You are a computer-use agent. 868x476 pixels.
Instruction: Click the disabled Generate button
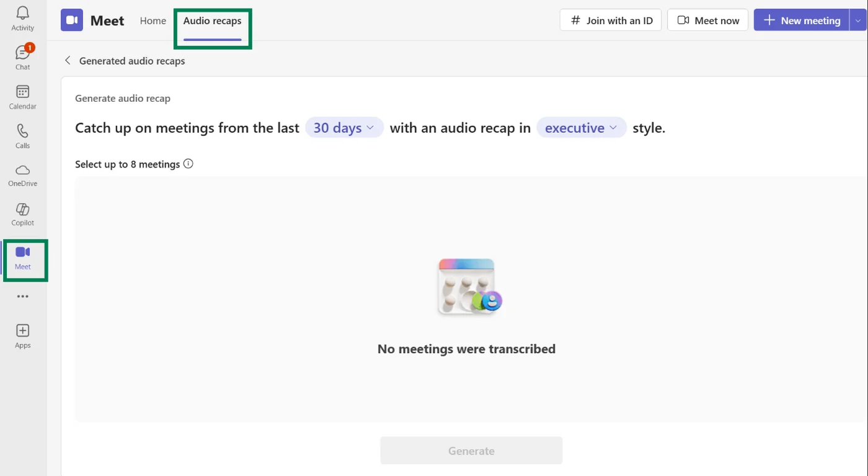(x=471, y=451)
